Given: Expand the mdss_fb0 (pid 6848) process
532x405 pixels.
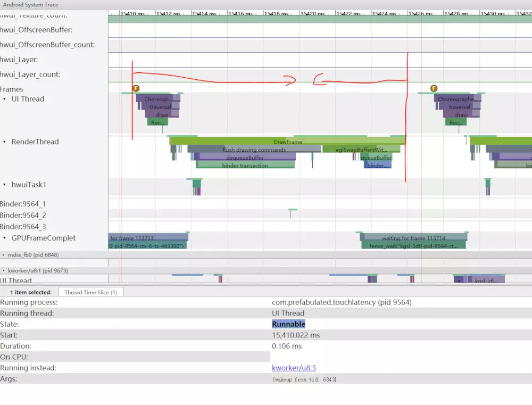Looking at the screenshot, I should [3, 254].
